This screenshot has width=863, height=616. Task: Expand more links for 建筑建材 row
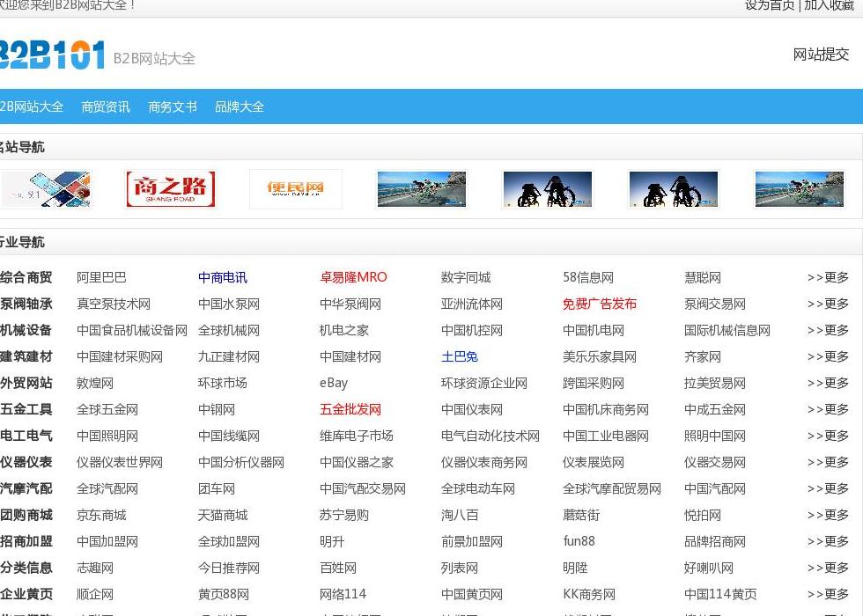828,356
